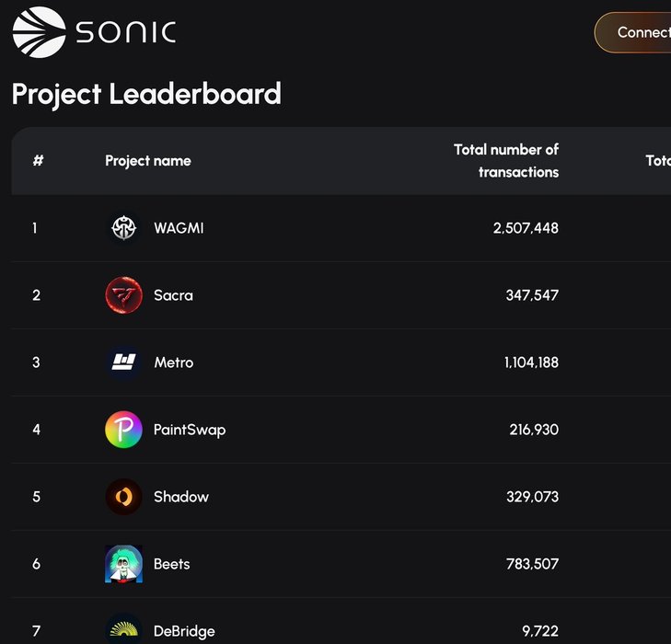Open the Shadow project name
The width and height of the screenshot is (671, 644).
click(x=181, y=497)
